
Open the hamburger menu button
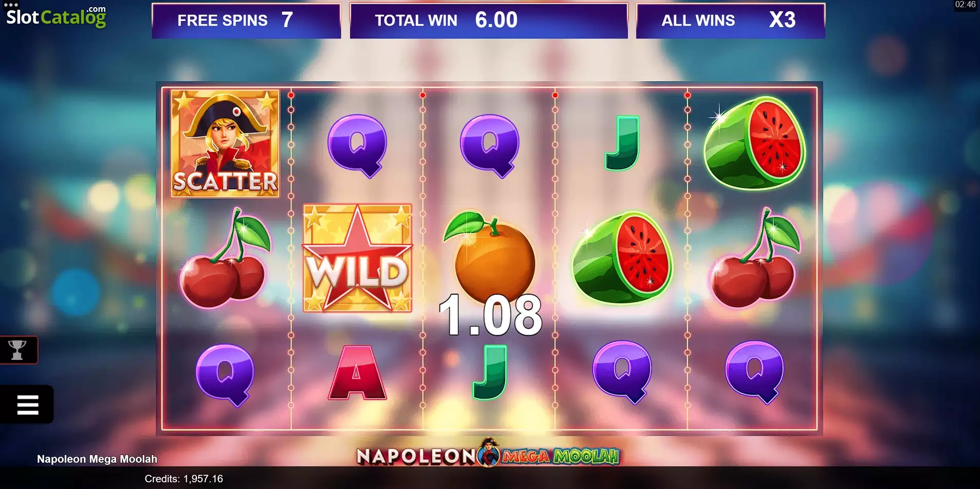point(27,405)
